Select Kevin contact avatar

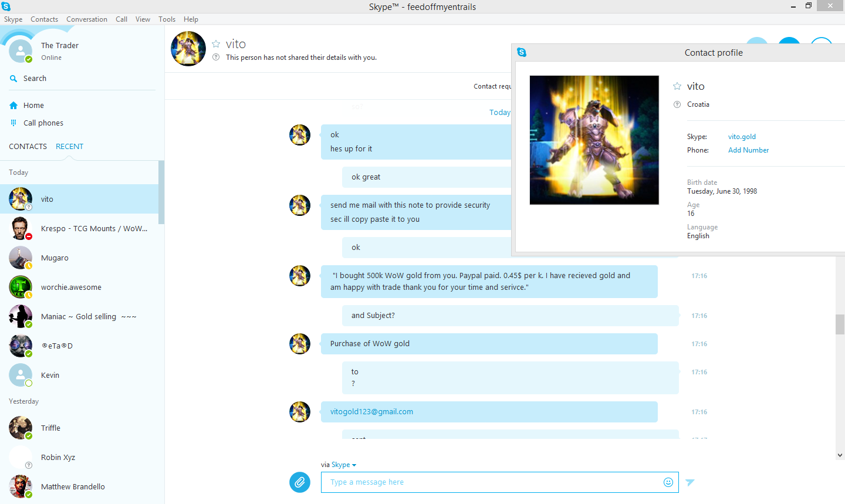point(21,375)
